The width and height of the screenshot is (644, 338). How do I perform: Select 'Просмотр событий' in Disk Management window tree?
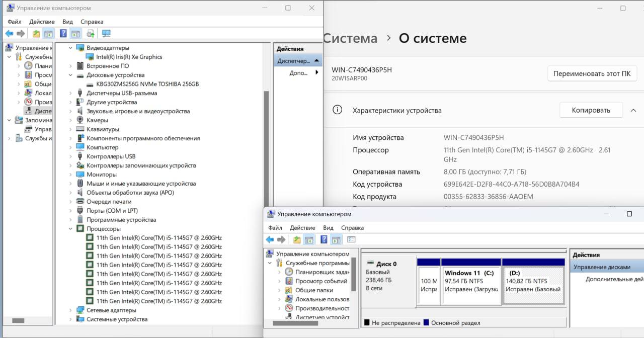pos(321,281)
